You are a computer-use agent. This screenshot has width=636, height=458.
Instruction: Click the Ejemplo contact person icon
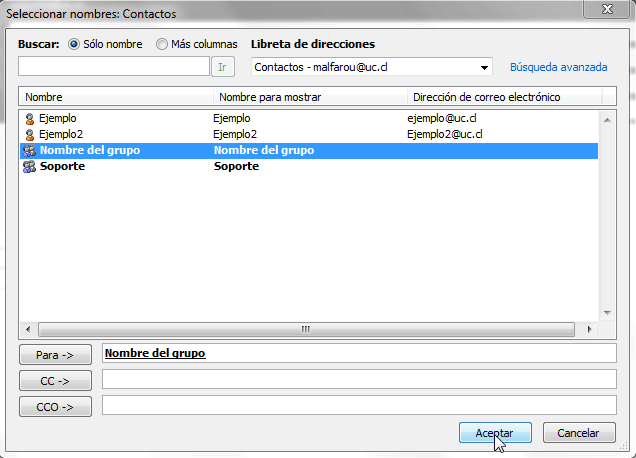pos(30,119)
